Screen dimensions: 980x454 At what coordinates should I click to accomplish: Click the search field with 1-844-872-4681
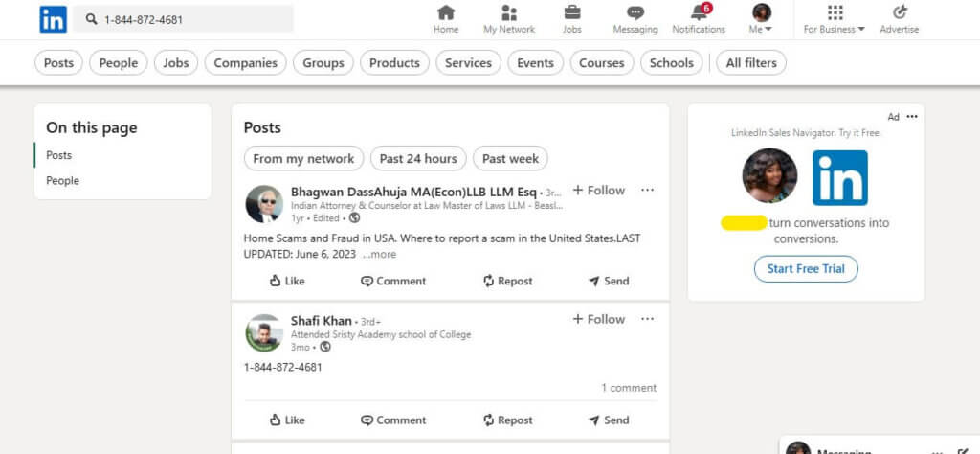(x=183, y=19)
